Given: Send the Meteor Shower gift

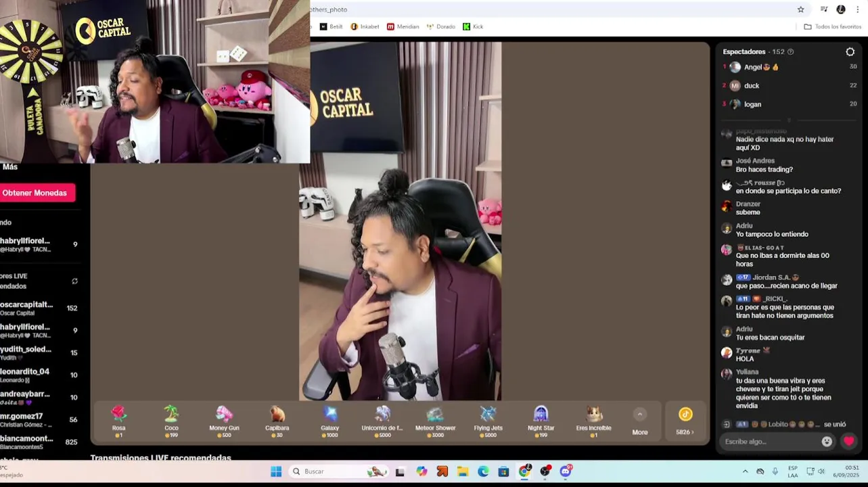Looking at the screenshot, I should click(x=435, y=421).
